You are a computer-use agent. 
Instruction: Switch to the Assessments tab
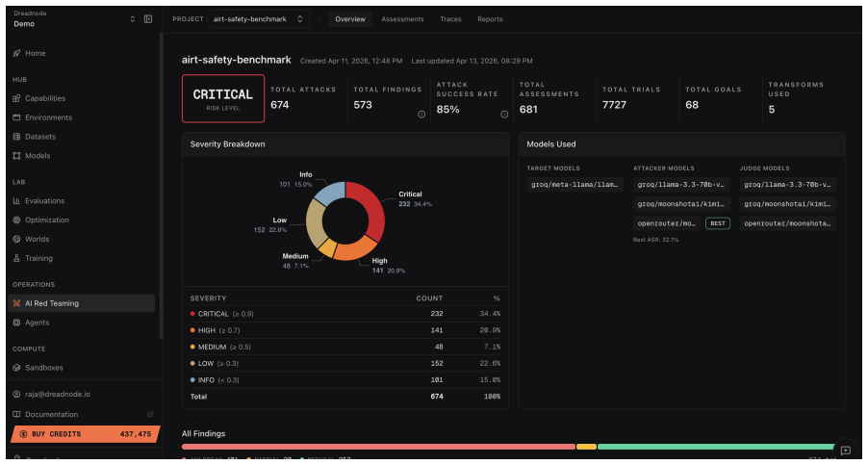coord(402,19)
